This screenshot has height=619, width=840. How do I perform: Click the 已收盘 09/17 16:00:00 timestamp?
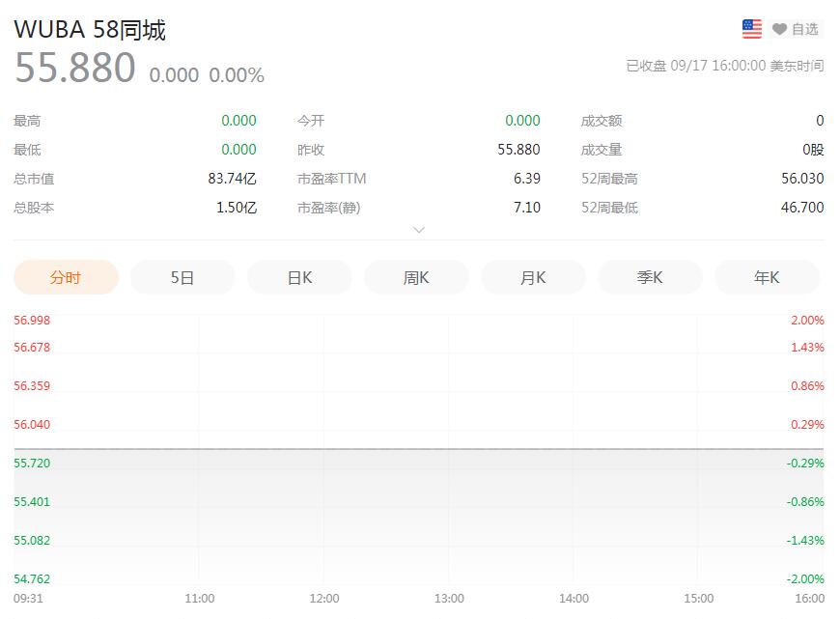pyautogui.click(x=725, y=66)
